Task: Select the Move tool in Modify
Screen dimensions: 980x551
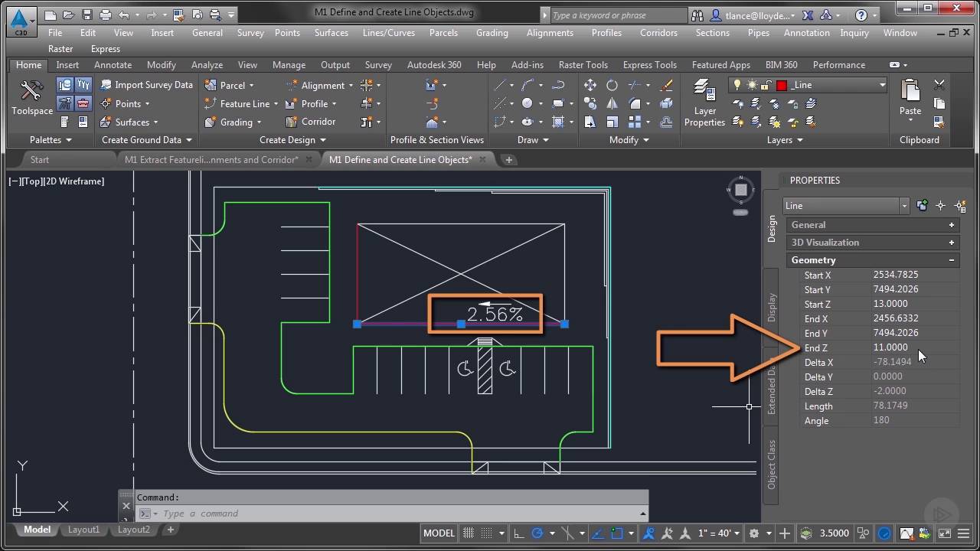Action: pos(590,85)
